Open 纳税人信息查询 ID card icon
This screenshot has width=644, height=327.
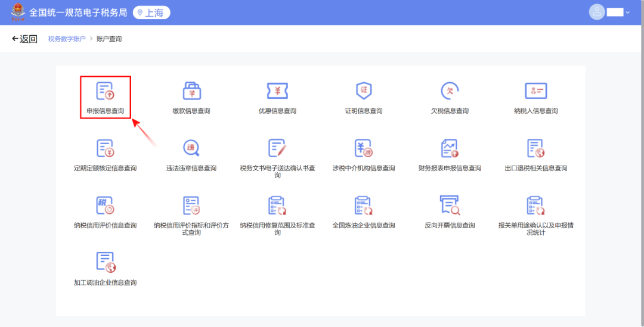tap(535, 91)
